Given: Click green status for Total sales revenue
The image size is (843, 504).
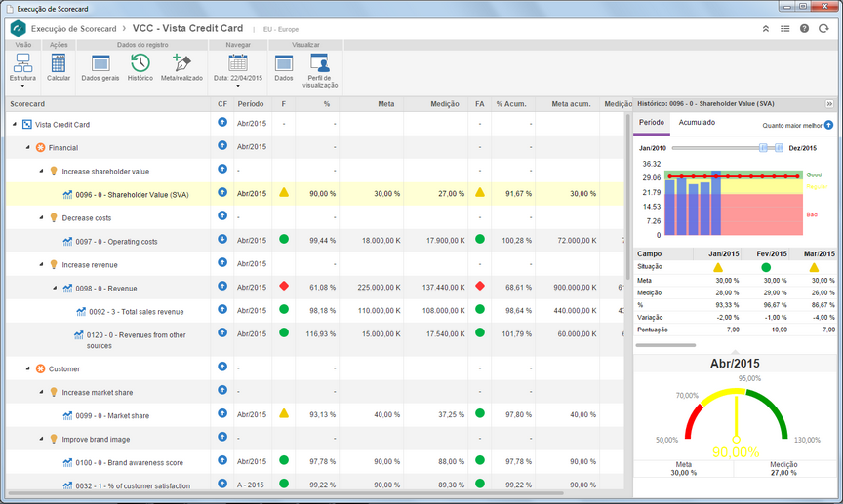Looking at the screenshot, I should [x=284, y=309].
